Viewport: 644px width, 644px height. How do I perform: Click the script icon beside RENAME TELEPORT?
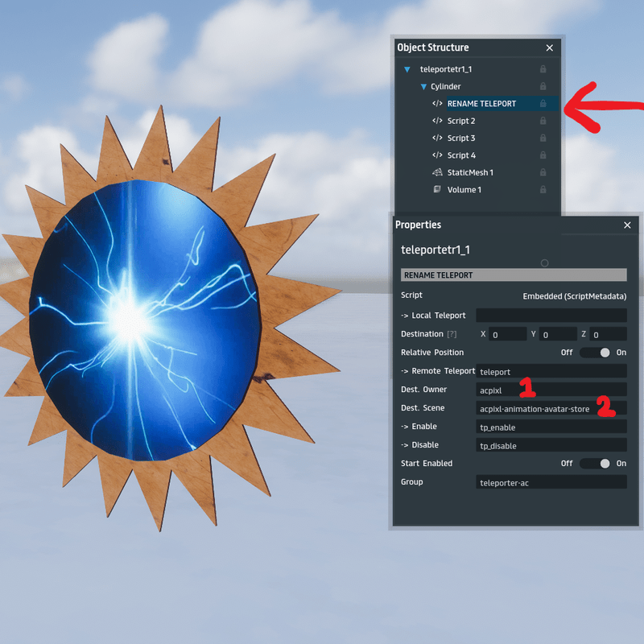(x=437, y=104)
